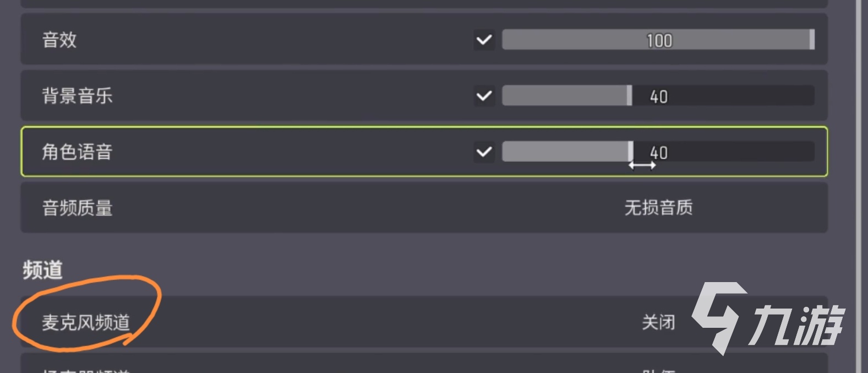Click the 频道 section heading

42,270
